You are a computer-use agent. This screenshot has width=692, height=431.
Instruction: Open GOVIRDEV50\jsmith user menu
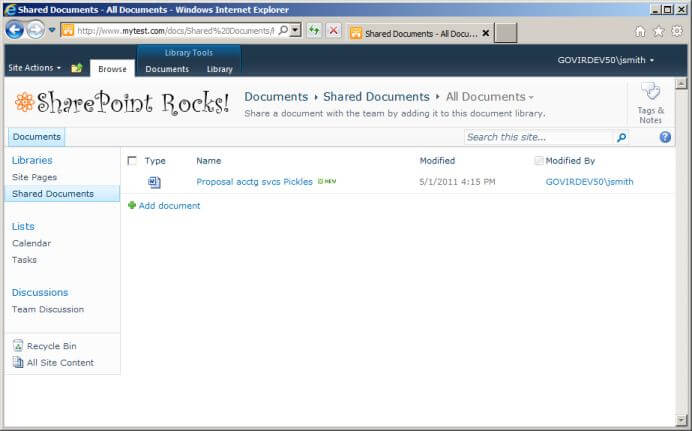click(606, 60)
